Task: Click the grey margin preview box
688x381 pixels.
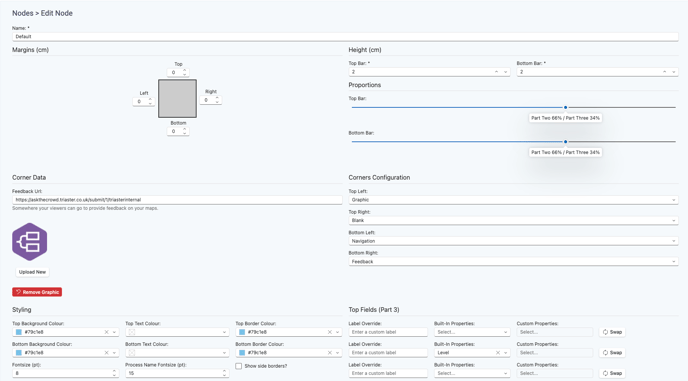Action: [177, 98]
